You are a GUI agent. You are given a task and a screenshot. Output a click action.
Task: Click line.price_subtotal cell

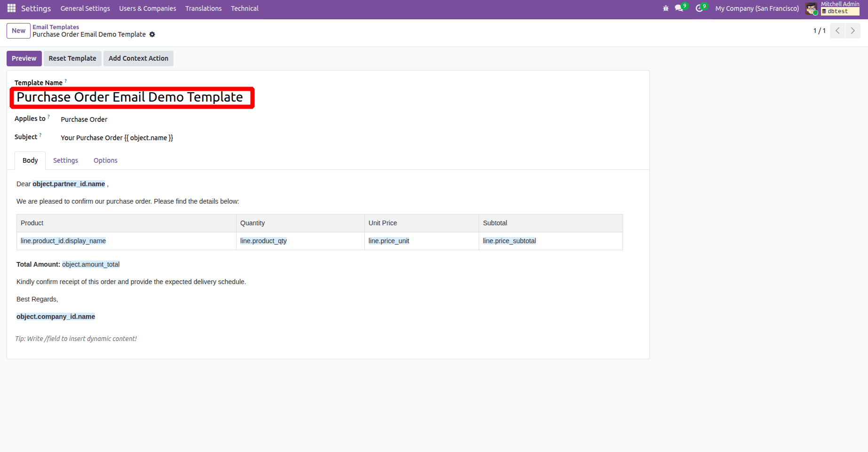[x=551, y=241]
